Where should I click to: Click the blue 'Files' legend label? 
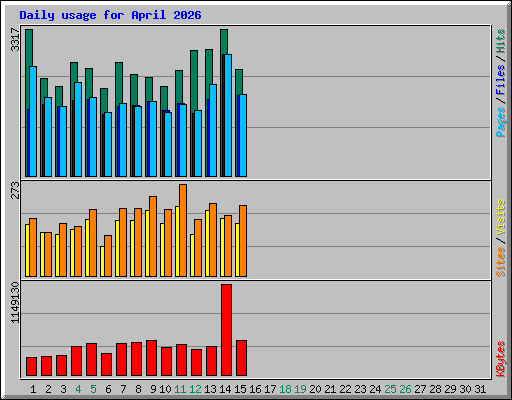501,80
